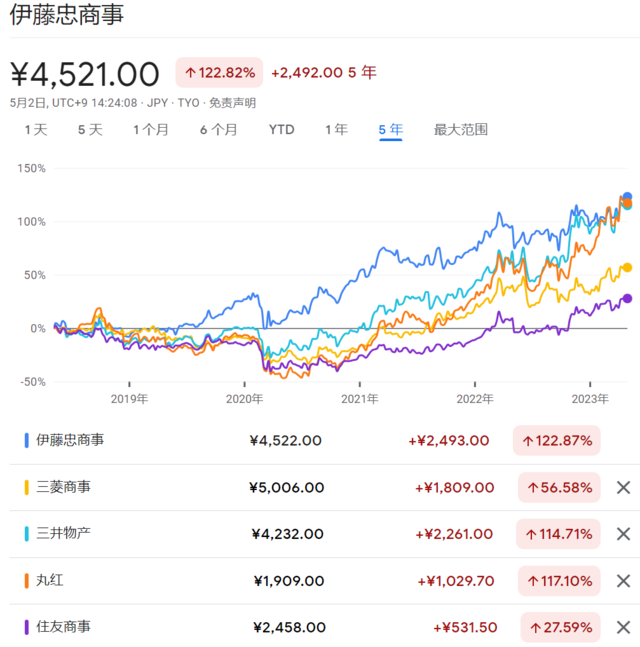Delete 住友商事 comparison using X icon
640x647 pixels.
623,628
